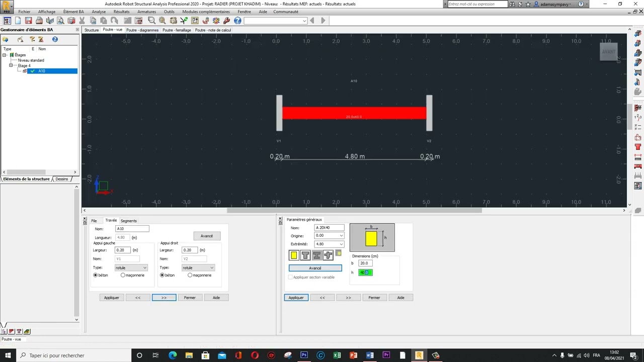
Task: Click the screen capture camera icon
Action: pos(71,21)
